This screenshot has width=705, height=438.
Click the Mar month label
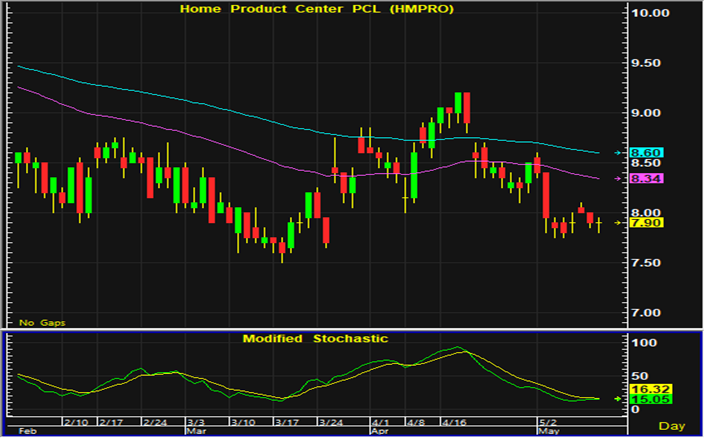click(196, 431)
